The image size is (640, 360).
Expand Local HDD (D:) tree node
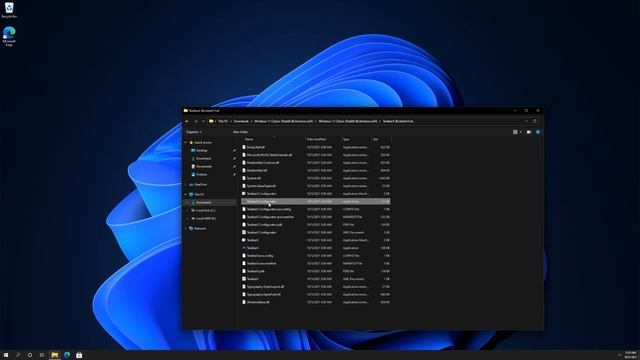pyautogui.click(x=188, y=219)
